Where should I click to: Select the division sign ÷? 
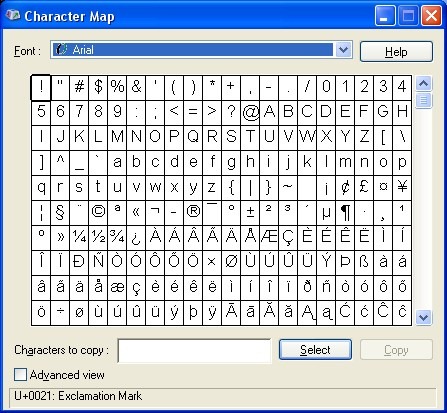60,312
